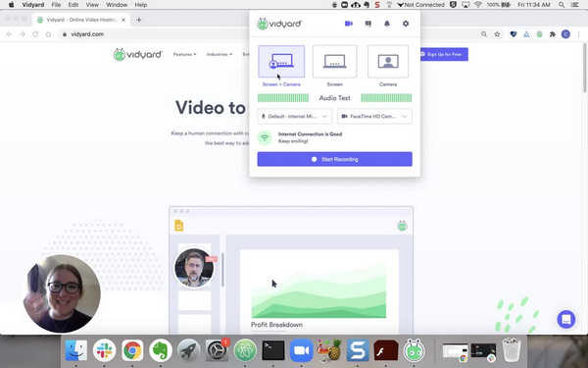The width and height of the screenshot is (588, 368).
Task: Open Zoom from the dock
Action: pyautogui.click(x=301, y=350)
